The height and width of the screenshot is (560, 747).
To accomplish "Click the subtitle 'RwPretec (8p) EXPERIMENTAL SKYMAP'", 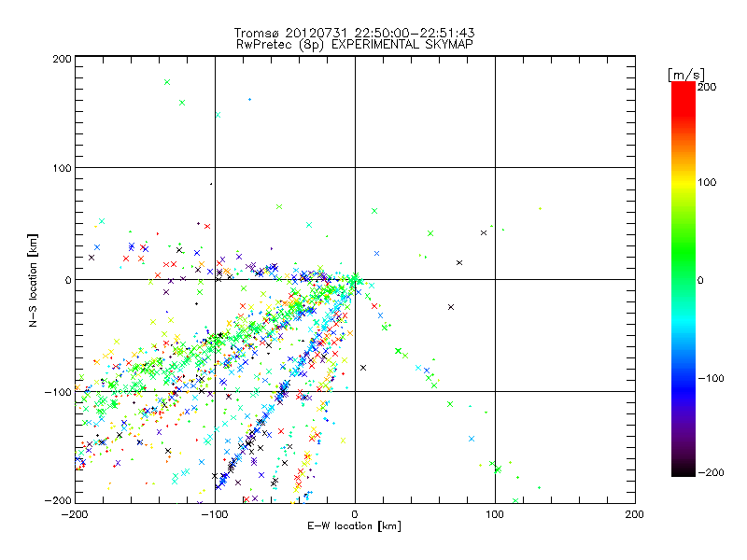I will pyautogui.click(x=355, y=45).
